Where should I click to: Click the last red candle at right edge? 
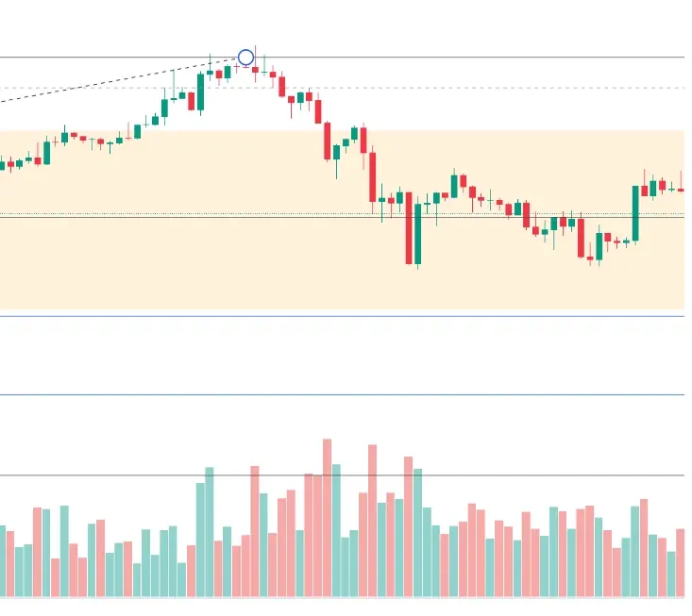coord(682,190)
